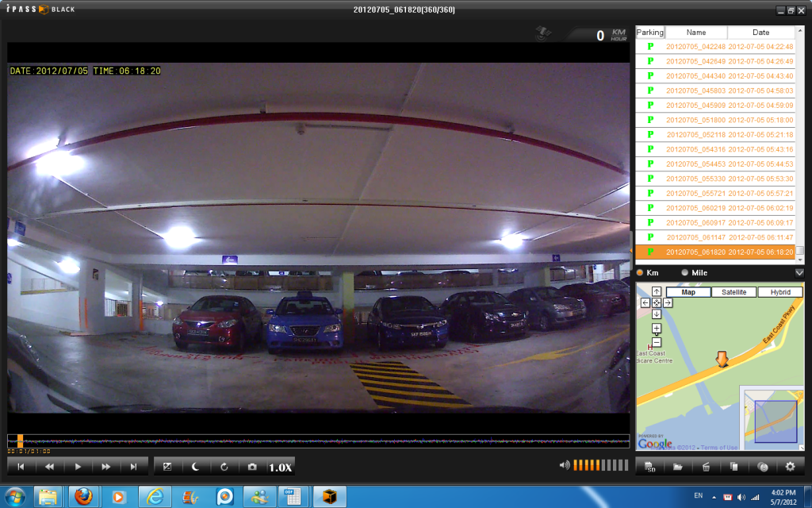Image resolution: width=812 pixels, height=508 pixels.
Task: Zoom in on the map
Action: click(657, 329)
